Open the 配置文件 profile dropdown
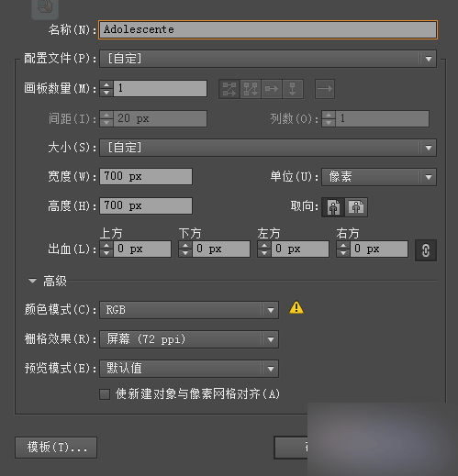The width and height of the screenshot is (458, 476). [268, 59]
